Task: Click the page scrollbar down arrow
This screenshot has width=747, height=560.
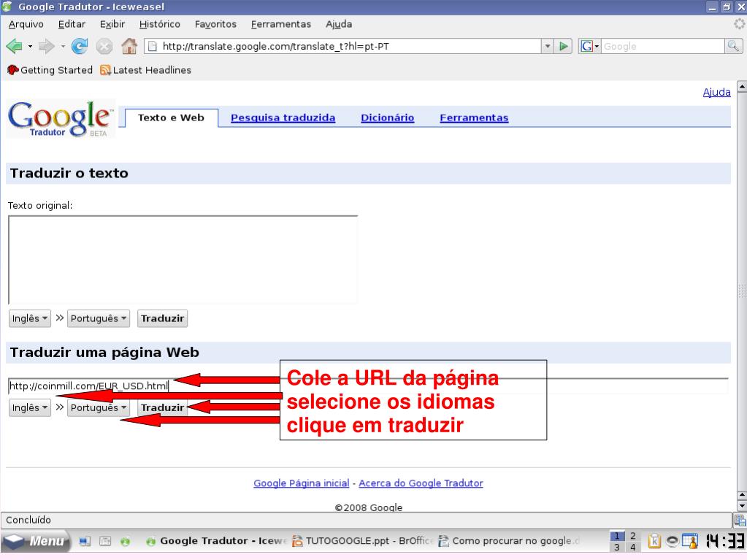Action: tap(742, 506)
